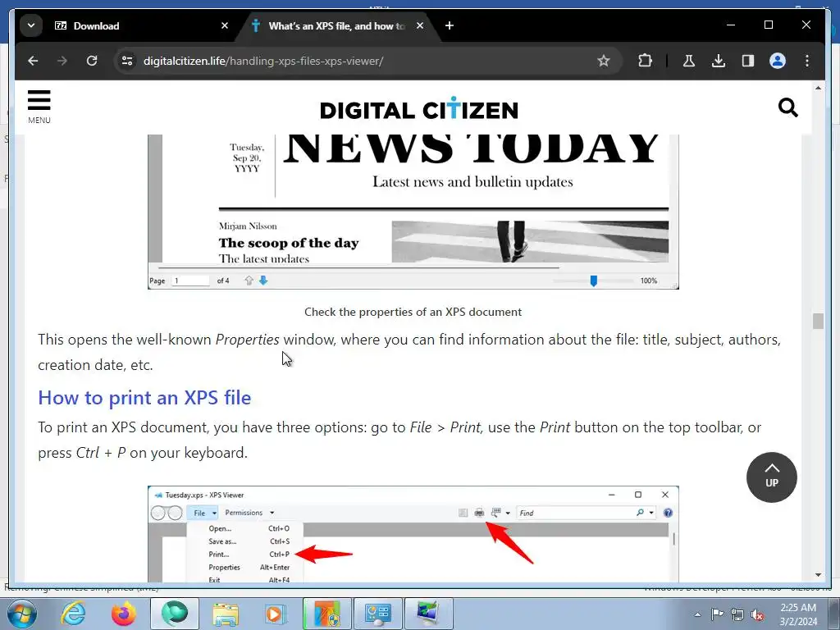Click the UP back-to-top button

pyautogui.click(x=771, y=477)
